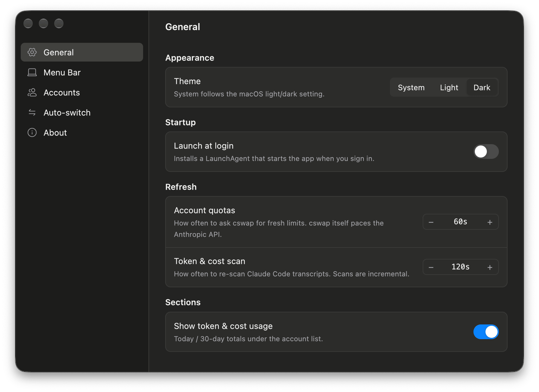The width and height of the screenshot is (539, 392).
Task: Click the Launch at login label
Action: click(x=204, y=146)
